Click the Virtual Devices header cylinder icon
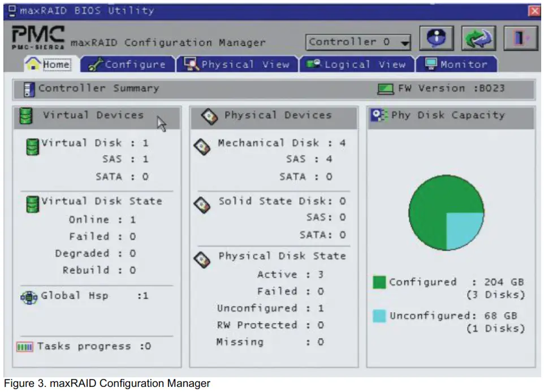544x392 pixels. tap(26, 116)
